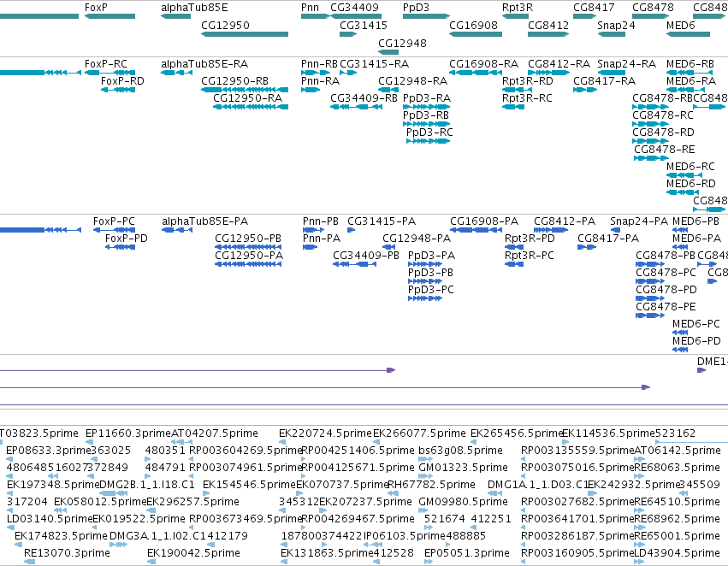
Task: Select the bs63g08.5prime EST label
Action: pyautogui.click(x=460, y=450)
